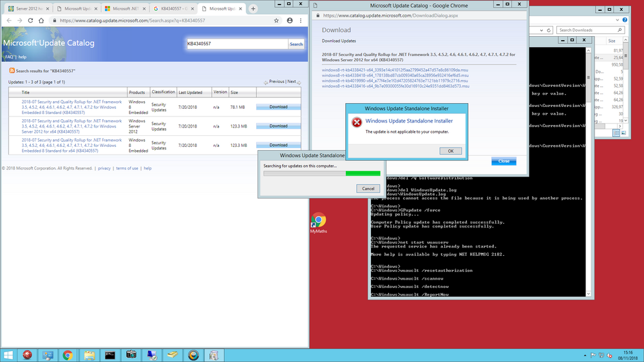
Task: Open the 'terms of use' footer link
Action: point(127,168)
